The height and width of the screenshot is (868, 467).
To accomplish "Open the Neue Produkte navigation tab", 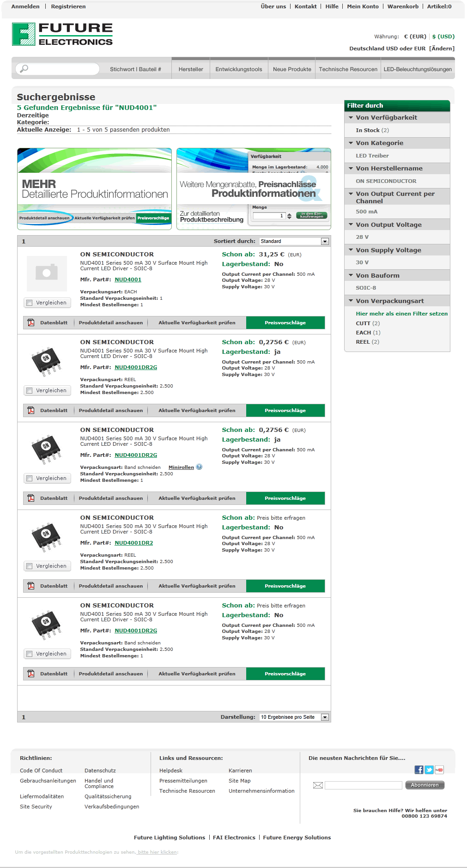I will point(292,69).
